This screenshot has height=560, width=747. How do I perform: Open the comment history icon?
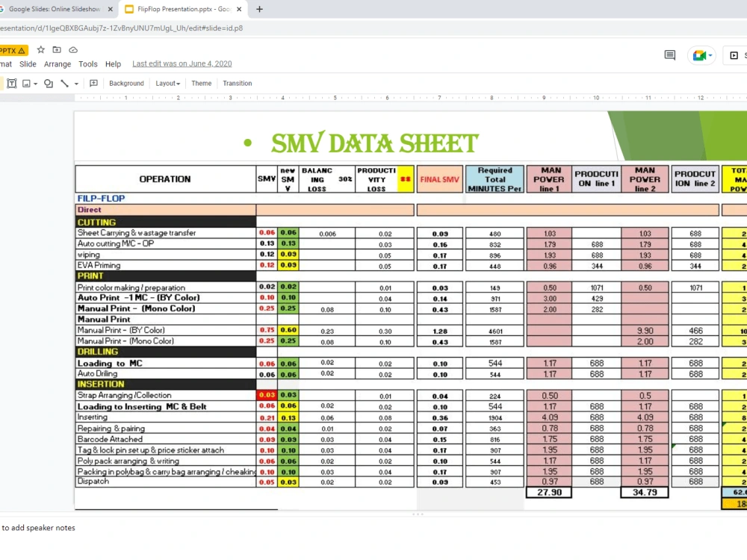tap(670, 55)
